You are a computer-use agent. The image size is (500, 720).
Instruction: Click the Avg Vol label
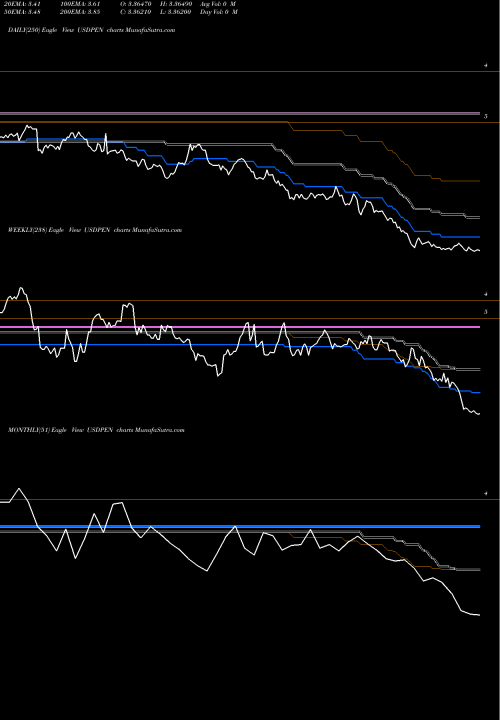218,4
